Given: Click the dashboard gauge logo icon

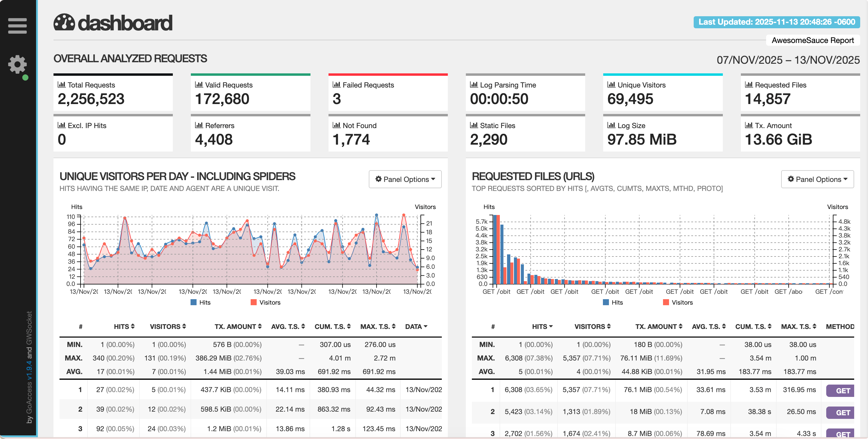Looking at the screenshot, I should [64, 23].
